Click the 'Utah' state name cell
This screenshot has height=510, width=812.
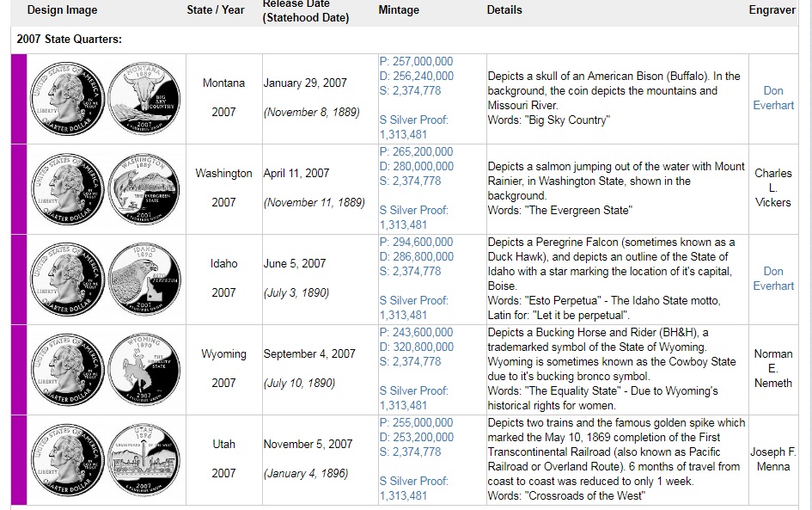(223, 444)
